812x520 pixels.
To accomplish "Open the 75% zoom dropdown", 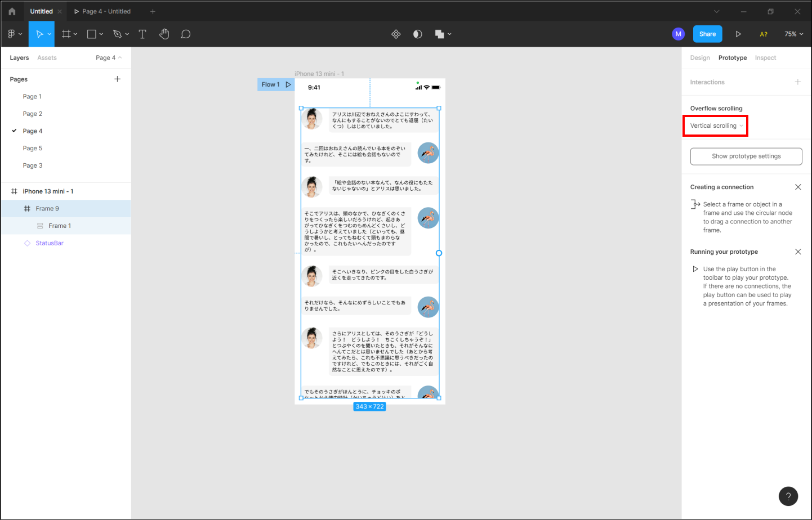I will [x=793, y=34].
